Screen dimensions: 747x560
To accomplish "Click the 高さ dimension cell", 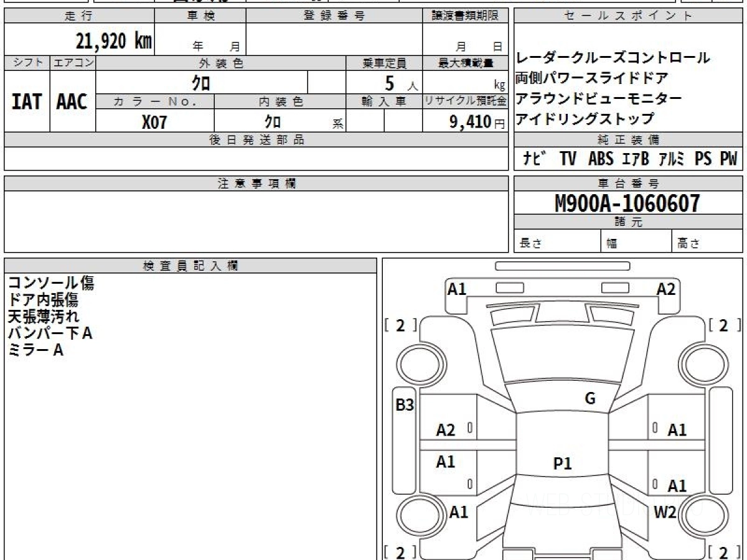I will 708,241.
